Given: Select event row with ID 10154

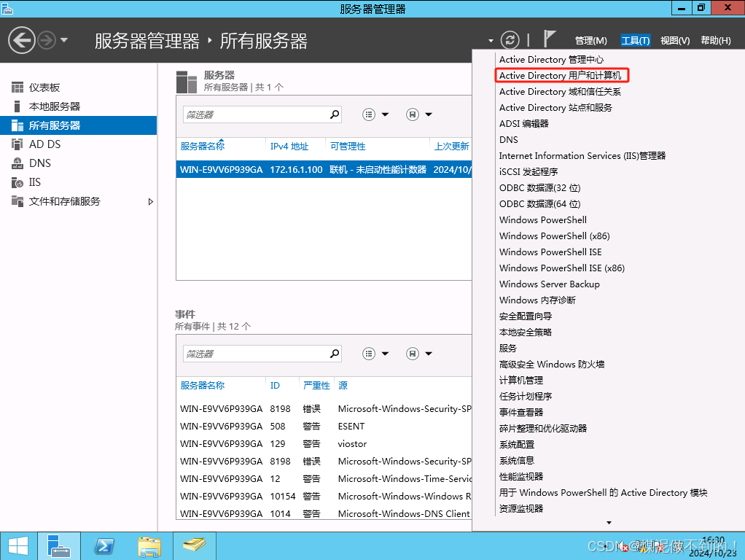Looking at the screenshot, I should pyautogui.click(x=324, y=497).
